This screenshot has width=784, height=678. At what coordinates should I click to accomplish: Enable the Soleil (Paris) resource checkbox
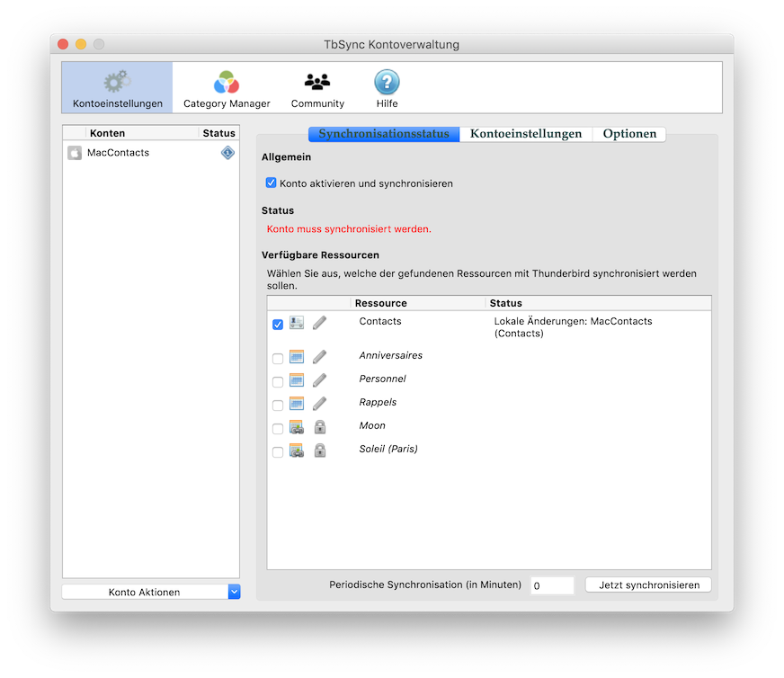[278, 452]
